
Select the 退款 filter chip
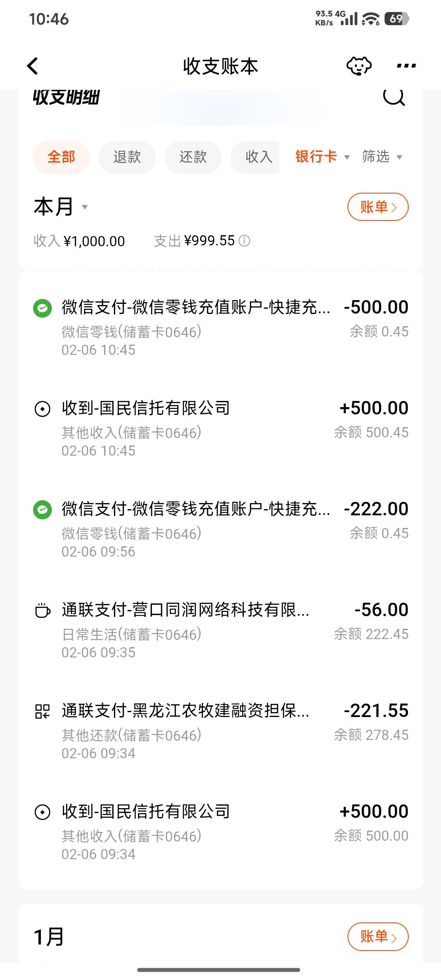(127, 157)
